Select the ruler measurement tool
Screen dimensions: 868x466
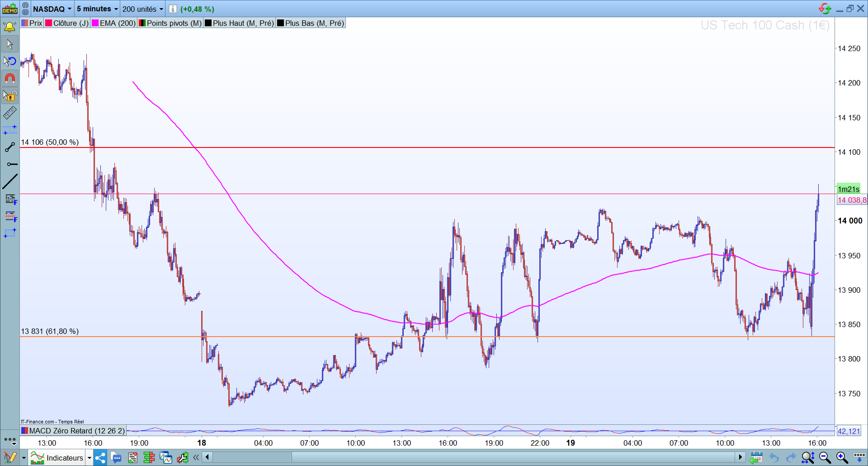pyautogui.click(x=9, y=113)
